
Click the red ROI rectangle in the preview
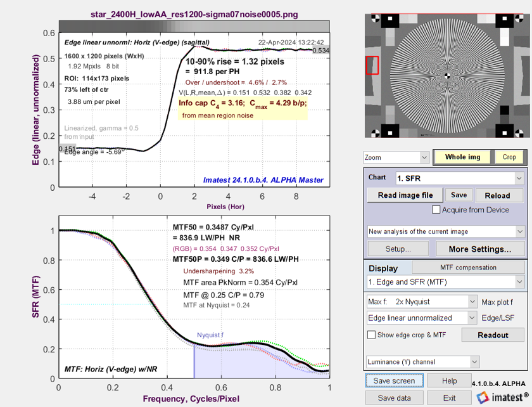coord(372,65)
